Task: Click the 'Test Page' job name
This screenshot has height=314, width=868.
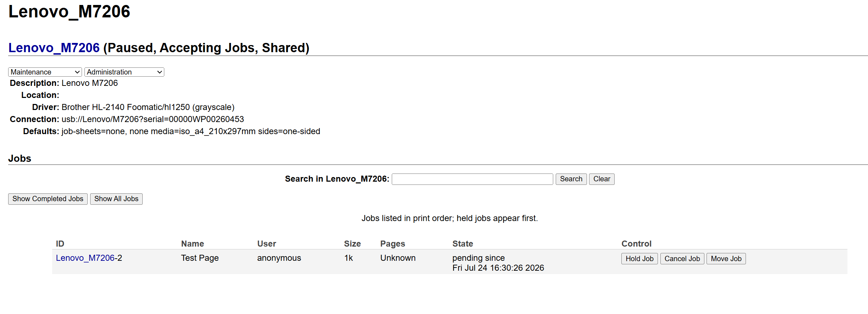Action: tap(200, 258)
